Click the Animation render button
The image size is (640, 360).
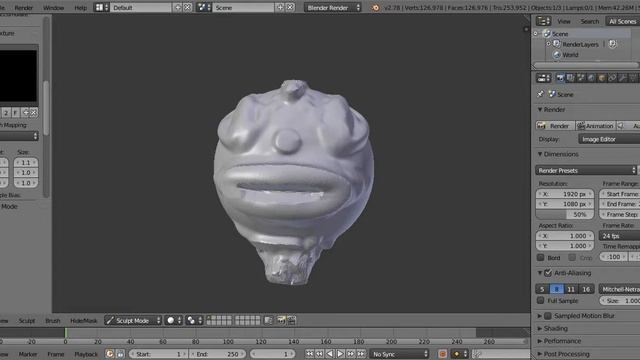coord(595,126)
